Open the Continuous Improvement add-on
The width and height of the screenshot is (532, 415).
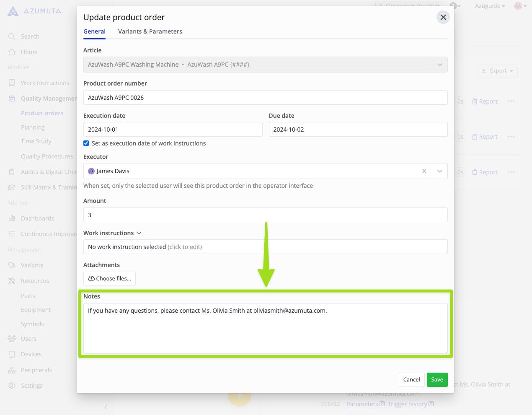[12, 233]
